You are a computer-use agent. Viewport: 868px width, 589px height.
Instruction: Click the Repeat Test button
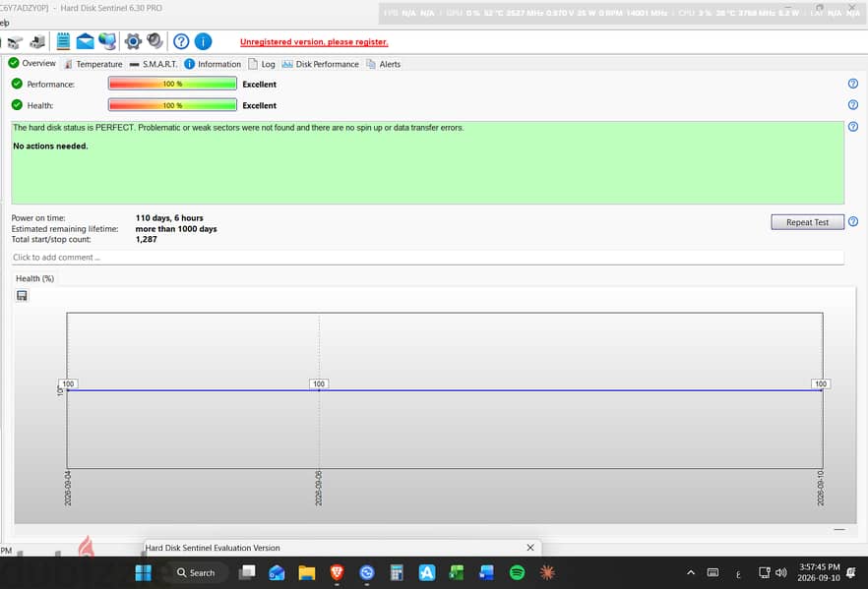click(x=807, y=222)
